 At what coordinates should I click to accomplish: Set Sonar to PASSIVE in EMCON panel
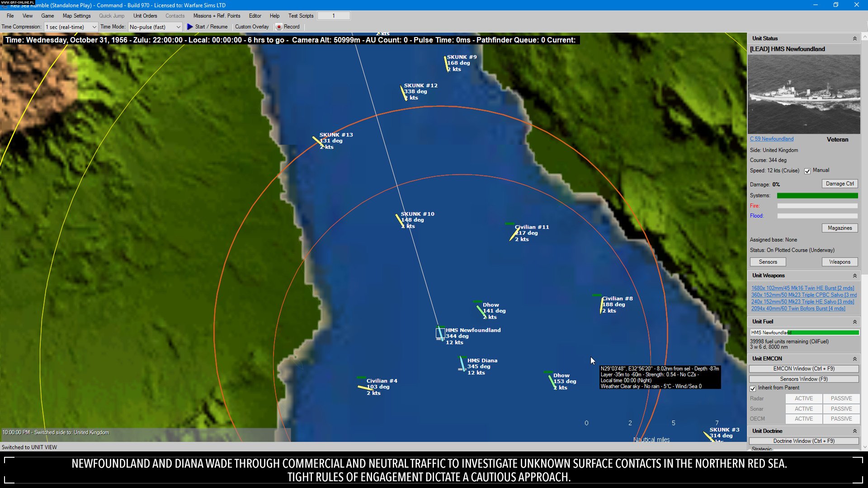[x=841, y=408]
